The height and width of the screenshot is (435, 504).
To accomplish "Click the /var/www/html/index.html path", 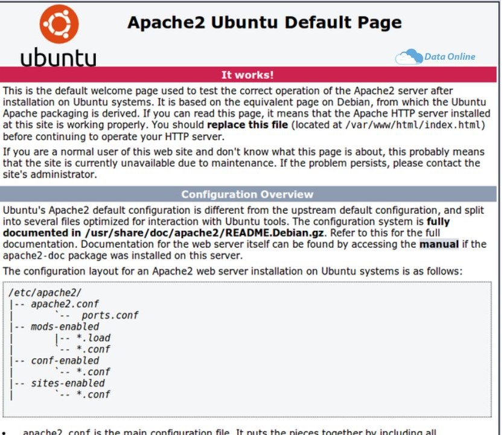I will coord(413,125).
